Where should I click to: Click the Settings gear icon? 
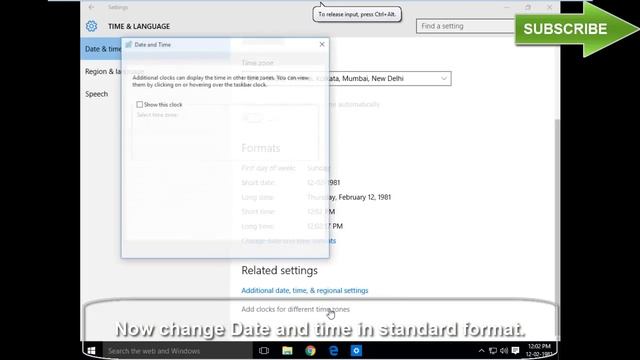tap(91, 26)
